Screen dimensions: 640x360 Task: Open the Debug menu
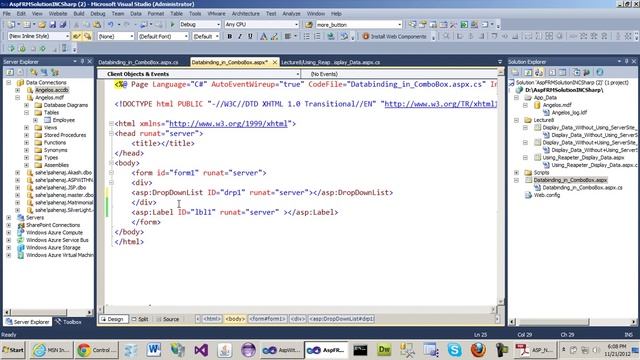[98, 13]
